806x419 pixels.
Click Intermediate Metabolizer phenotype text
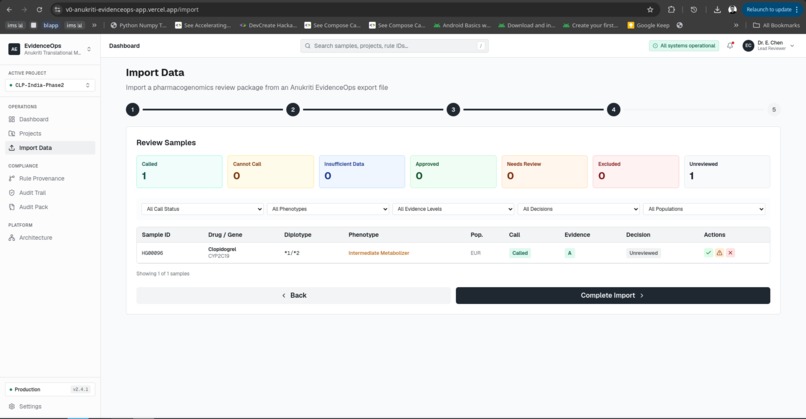click(379, 253)
